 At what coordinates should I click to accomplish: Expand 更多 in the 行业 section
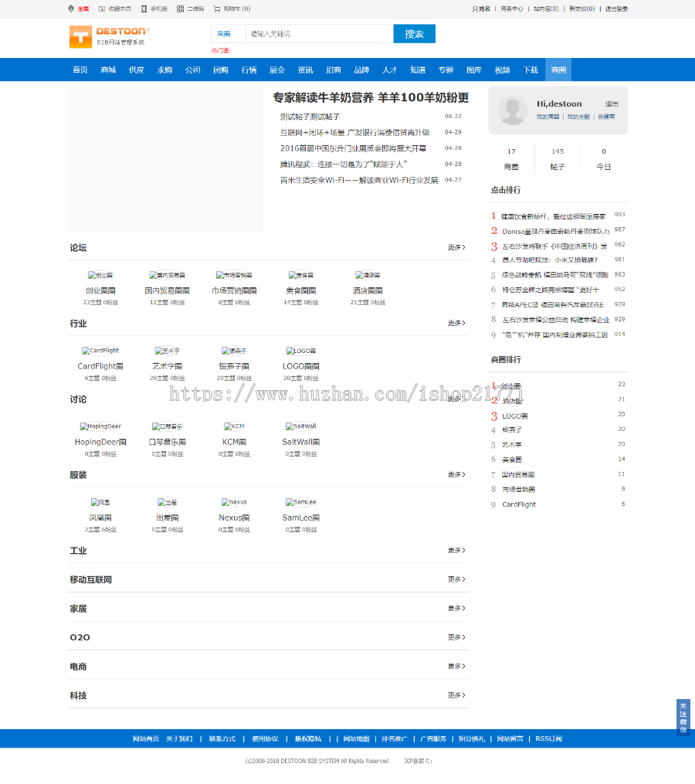click(x=456, y=323)
